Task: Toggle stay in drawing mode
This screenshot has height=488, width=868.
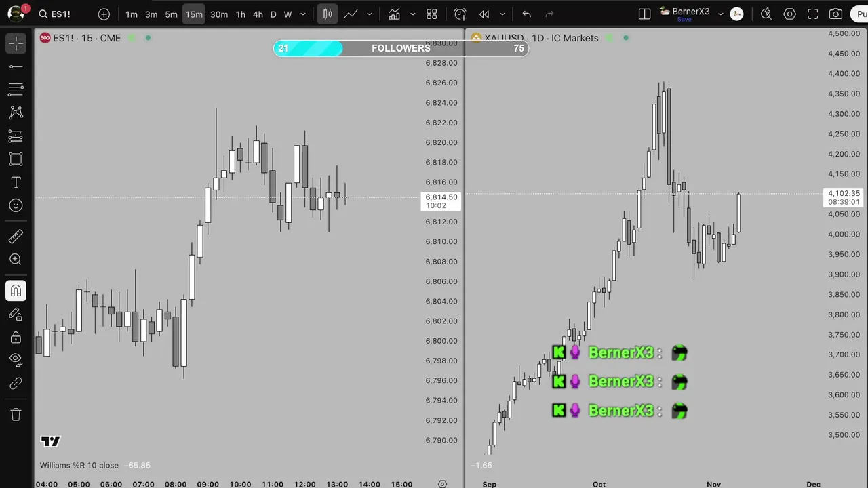Action: pos(16,314)
